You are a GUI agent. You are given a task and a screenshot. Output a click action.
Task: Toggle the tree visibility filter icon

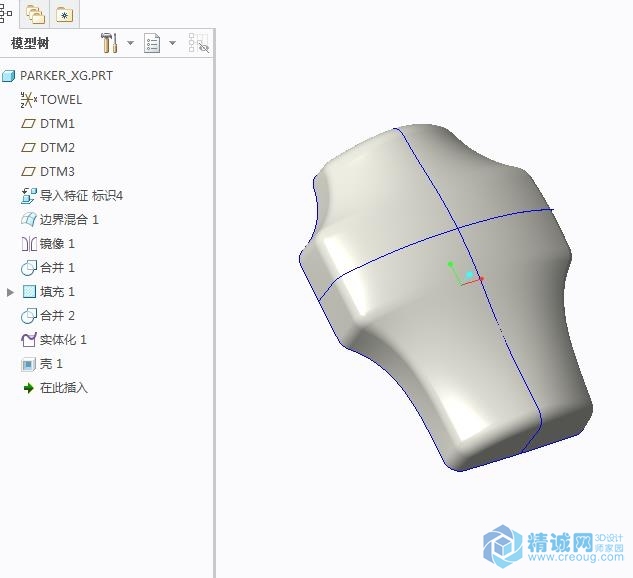coord(198,43)
